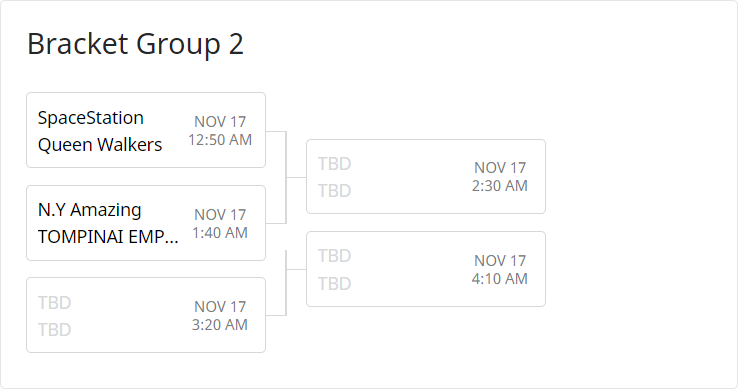Click bottom TBD slot in 2:30 AM match
Image resolution: width=740 pixels, height=389 pixels.
pyautogui.click(x=334, y=191)
